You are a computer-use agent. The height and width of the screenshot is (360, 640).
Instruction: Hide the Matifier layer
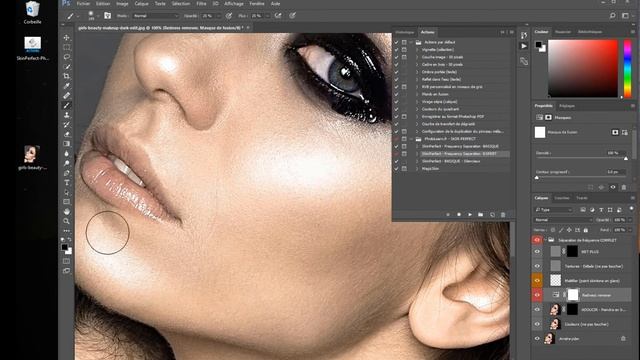[x=537, y=280]
